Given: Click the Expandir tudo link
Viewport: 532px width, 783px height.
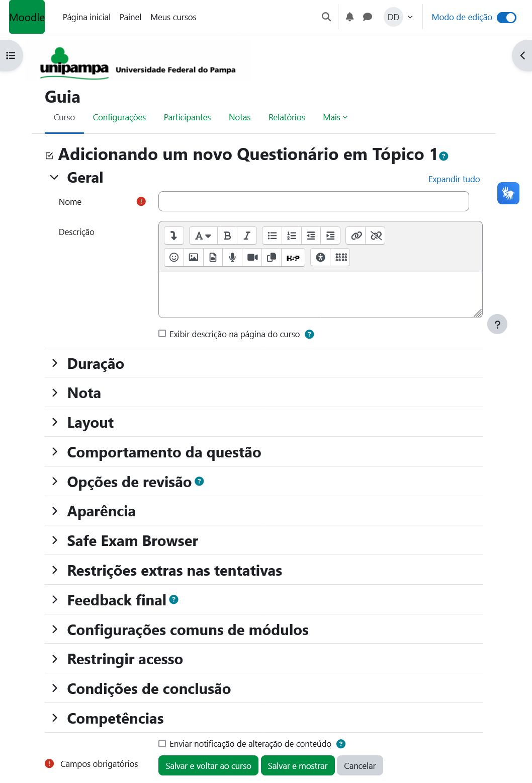Looking at the screenshot, I should click(x=454, y=179).
